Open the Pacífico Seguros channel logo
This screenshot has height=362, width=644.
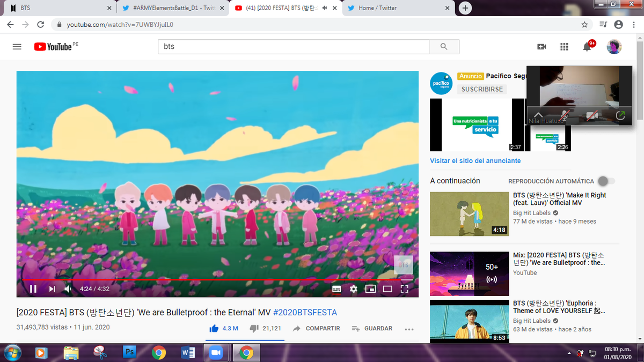(441, 83)
